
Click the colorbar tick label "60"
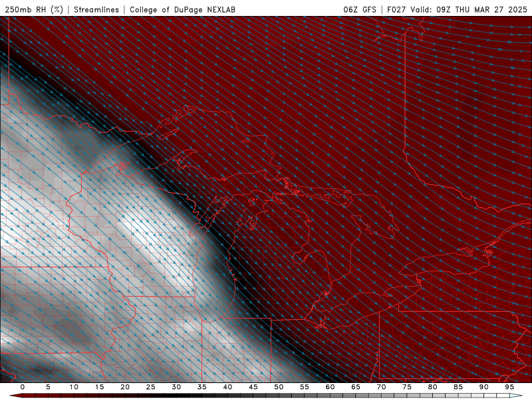click(330, 387)
